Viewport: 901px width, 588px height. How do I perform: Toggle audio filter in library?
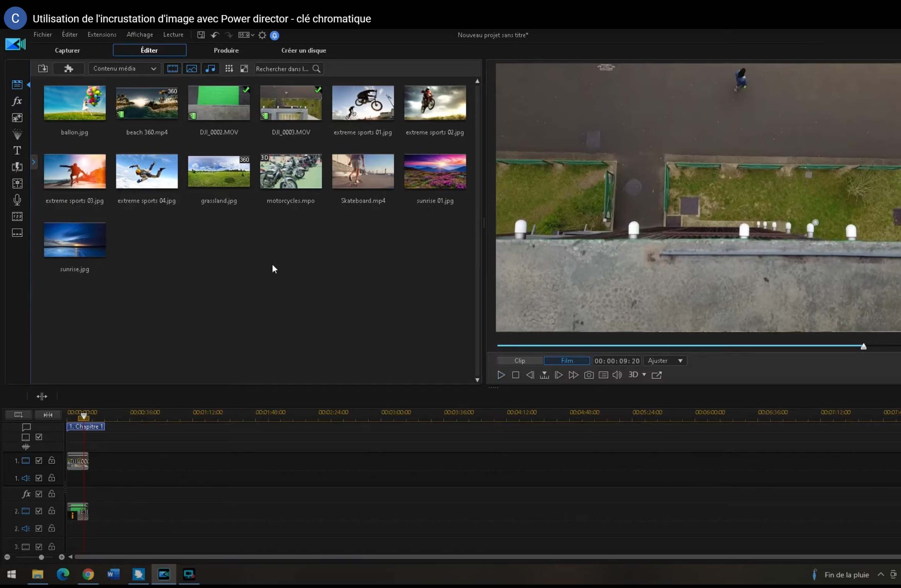(210, 69)
